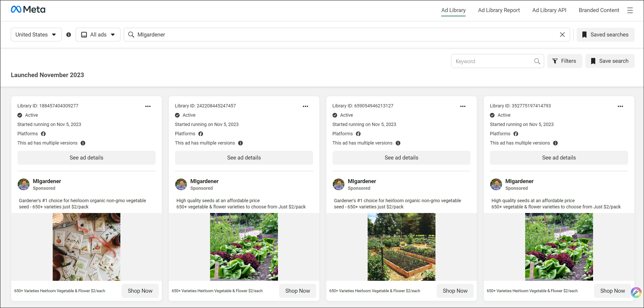See ad details for ad 659054946213127
This screenshot has width=644, height=308.
[401, 158]
